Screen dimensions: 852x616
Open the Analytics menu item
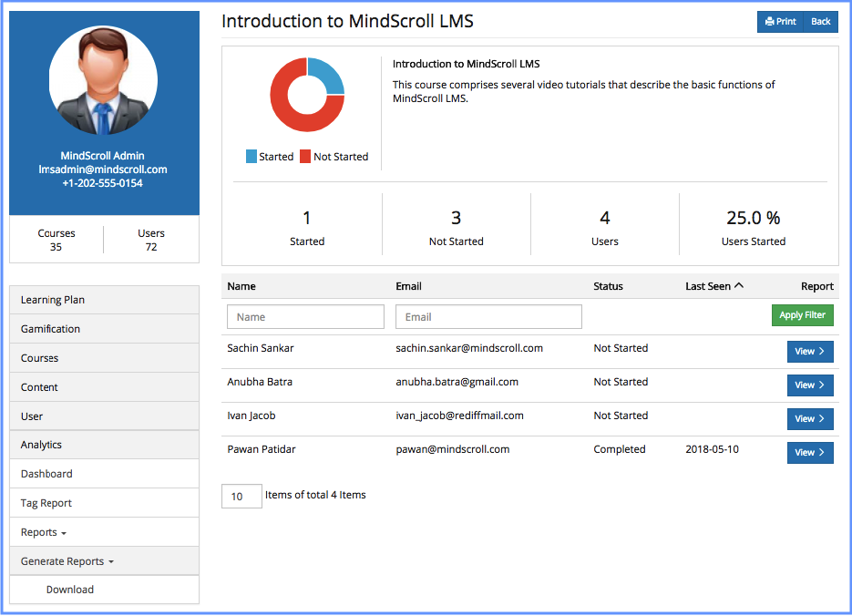click(x=104, y=445)
